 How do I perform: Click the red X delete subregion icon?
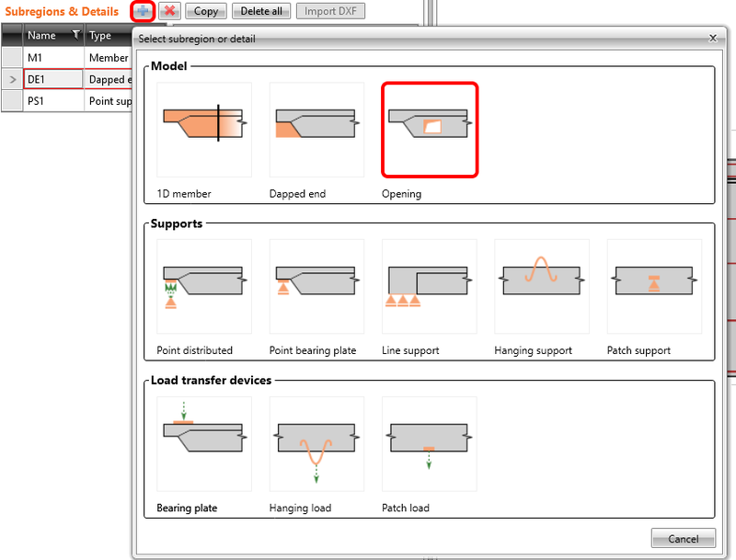click(170, 11)
